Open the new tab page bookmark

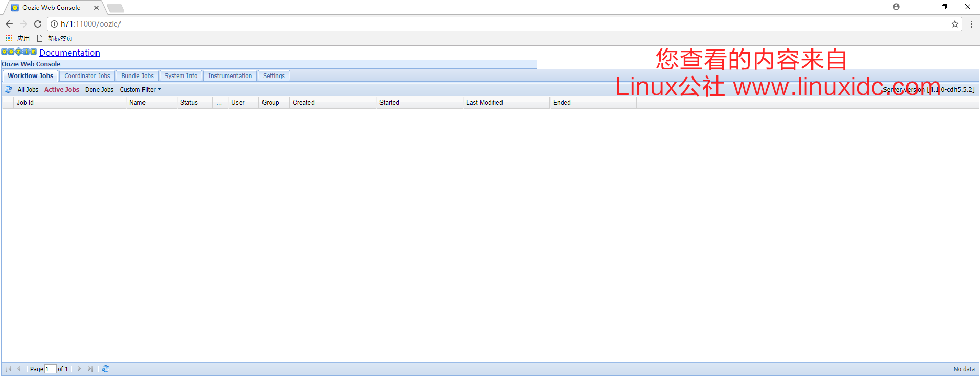55,38
